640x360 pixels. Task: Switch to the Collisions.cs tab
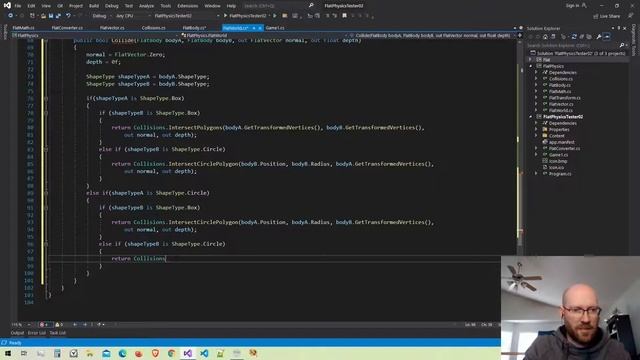(x=153, y=28)
